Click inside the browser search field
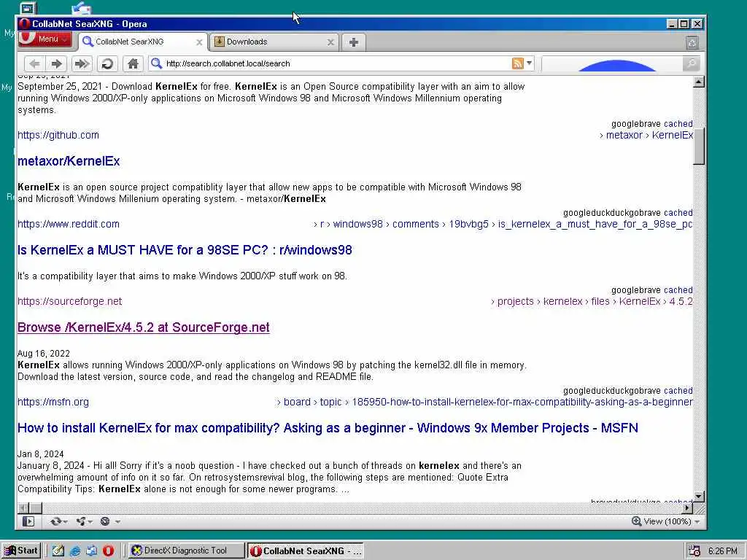The width and height of the screenshot is (747, 560). 612,63
